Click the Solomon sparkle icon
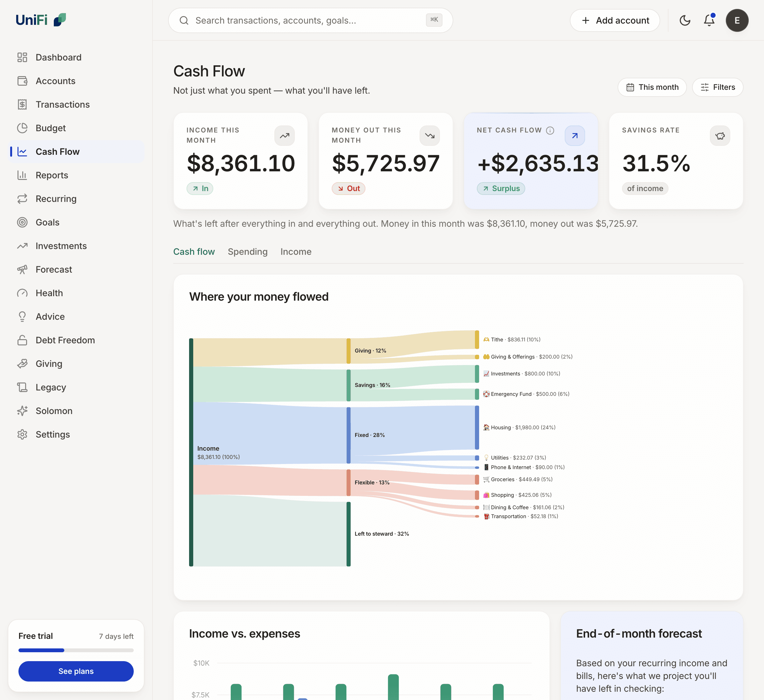Viewport: 764px width, 700px height. coord(22,411)
